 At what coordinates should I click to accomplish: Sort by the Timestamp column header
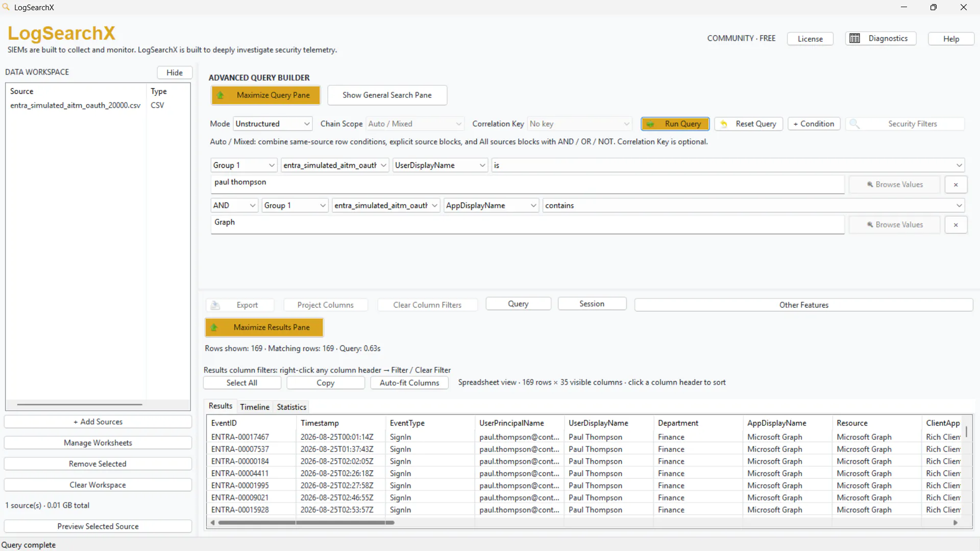pos(340,423)
